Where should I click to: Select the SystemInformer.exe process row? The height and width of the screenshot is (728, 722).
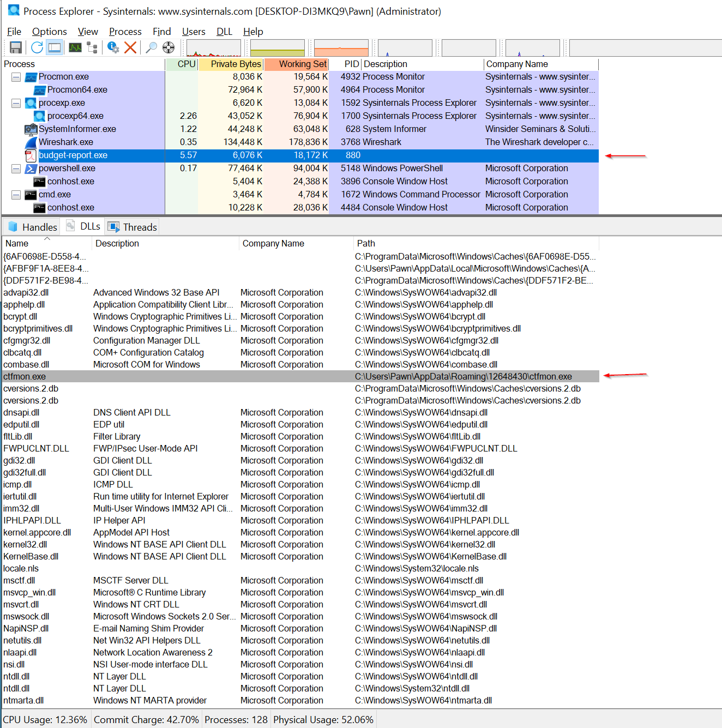(x=300, y=129)
